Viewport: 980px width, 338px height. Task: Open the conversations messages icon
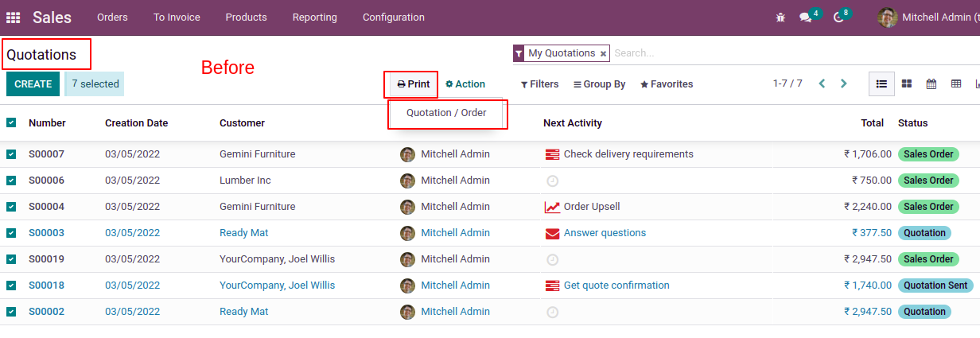coord(806,17)
